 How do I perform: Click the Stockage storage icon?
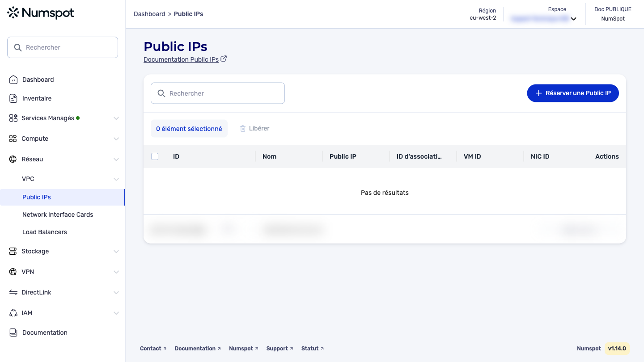pyautogui.click(x=13, y=251)
